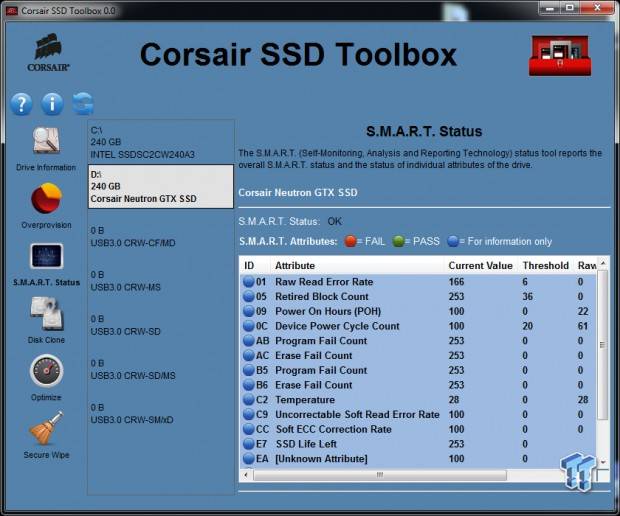This screenshot has width=620, height=516.
Task: Click the current value 166 cell
Action: (456, 282)
